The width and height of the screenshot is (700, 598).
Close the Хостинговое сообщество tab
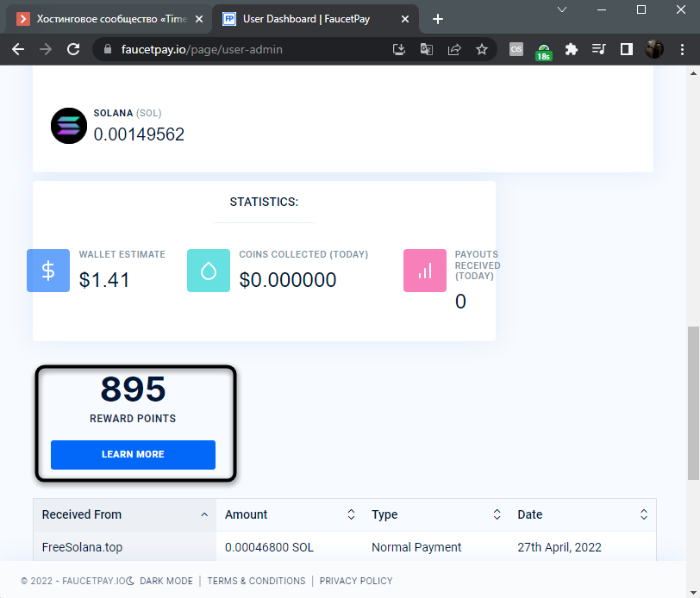[x=199, y=19]
